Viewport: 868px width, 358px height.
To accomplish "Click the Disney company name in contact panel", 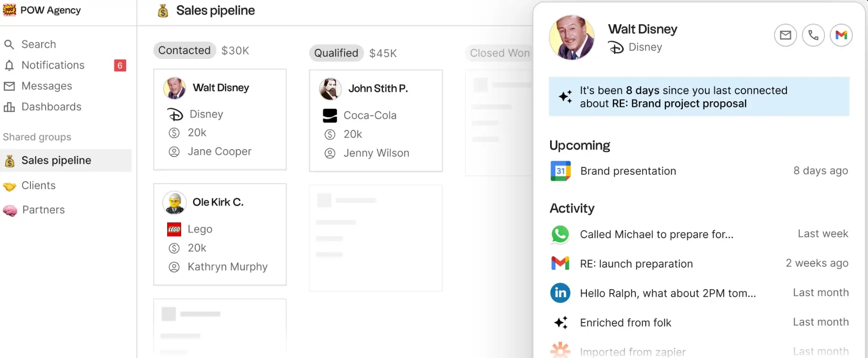I will coord(645,47).
